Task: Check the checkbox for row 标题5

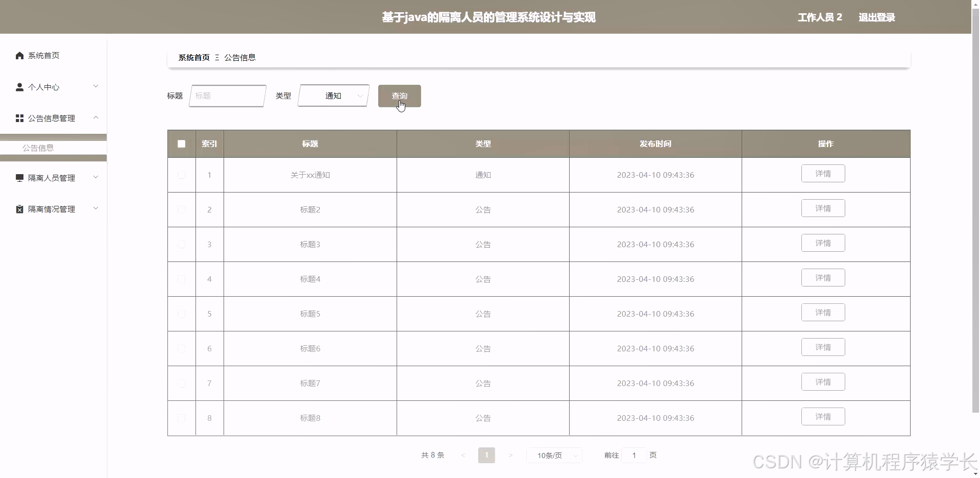Action: [181, 314]
